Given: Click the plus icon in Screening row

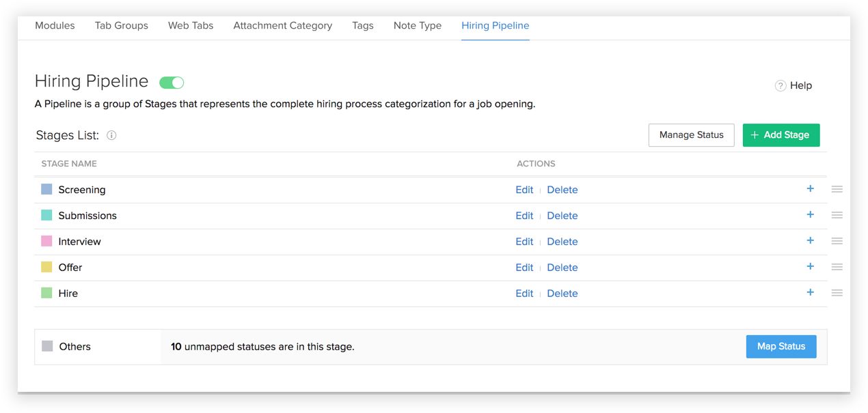Looking at the screenshot, I should point(810,189).
